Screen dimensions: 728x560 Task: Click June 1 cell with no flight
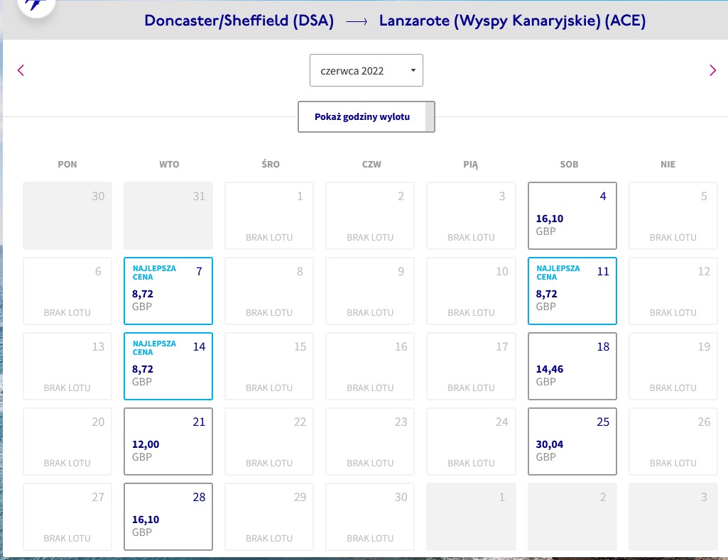point(269,216)
